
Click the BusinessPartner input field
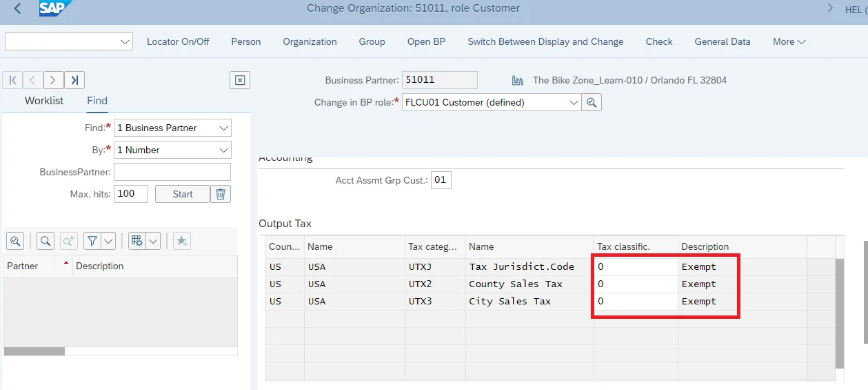(172, 172)
